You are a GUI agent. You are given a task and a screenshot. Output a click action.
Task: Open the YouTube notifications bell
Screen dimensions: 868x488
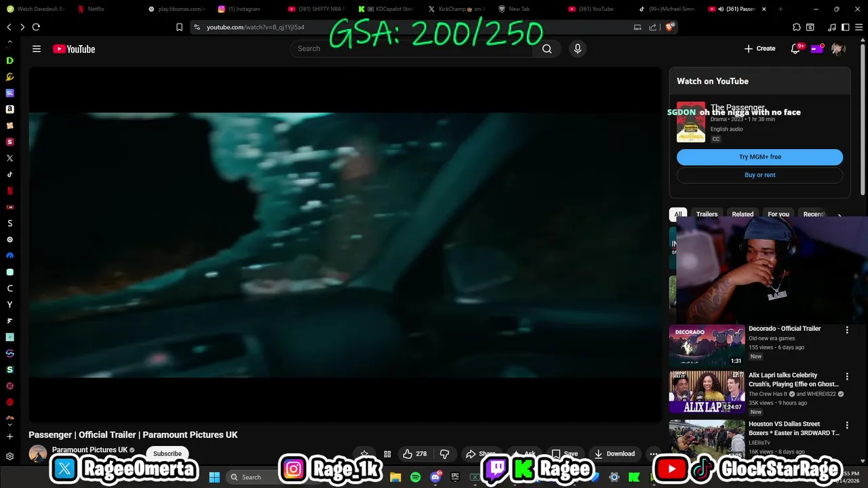[796, 49]
